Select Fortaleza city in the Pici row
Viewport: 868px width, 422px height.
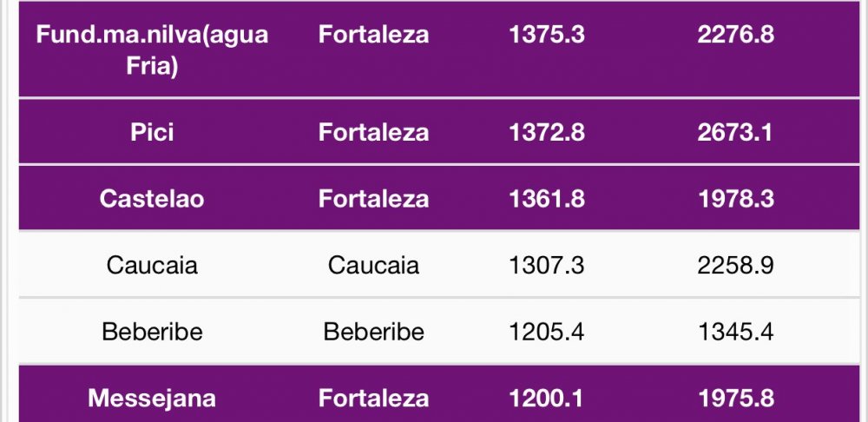click(373, 132)
